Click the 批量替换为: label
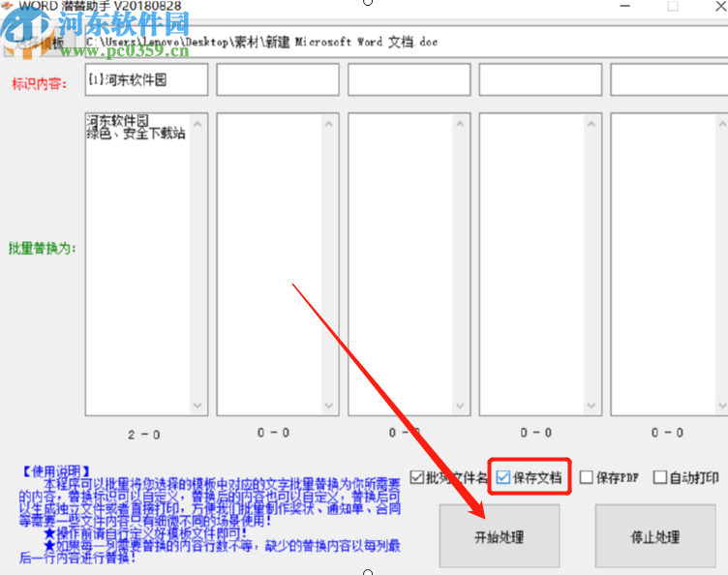Image resolution: width=728 pixels, height=575 pixels. (x=43, y=248)
